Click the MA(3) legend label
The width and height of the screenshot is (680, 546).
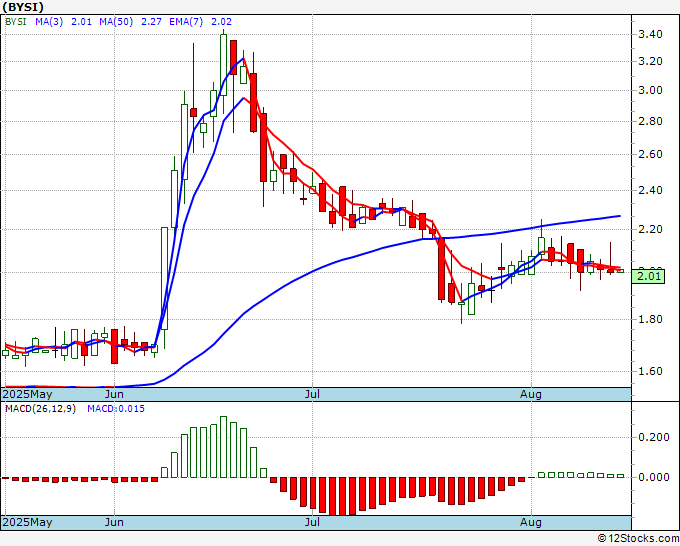point(49,22)
